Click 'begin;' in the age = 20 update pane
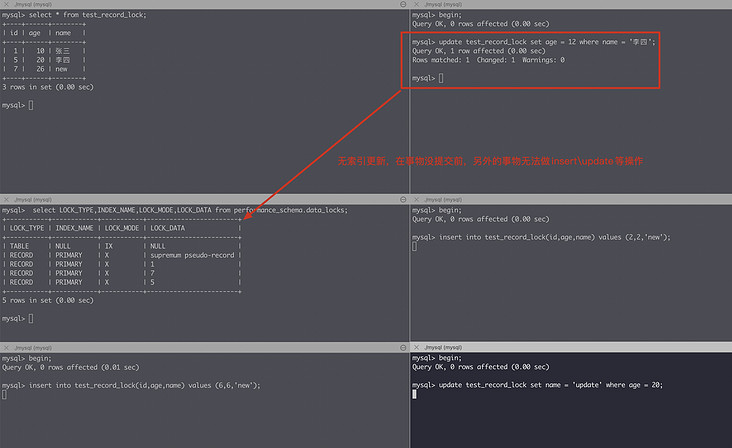Viewport: 732px width, 448px height. click(x=450, y=358)
